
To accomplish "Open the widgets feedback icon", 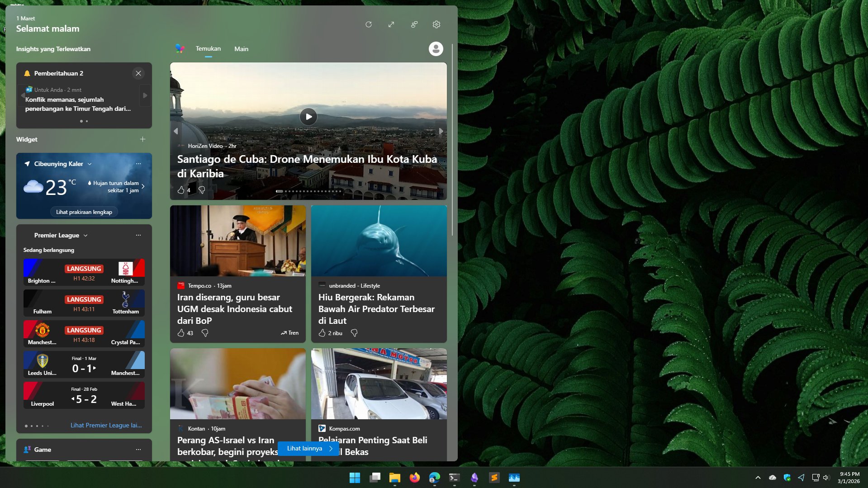I will tap(413, 24).
